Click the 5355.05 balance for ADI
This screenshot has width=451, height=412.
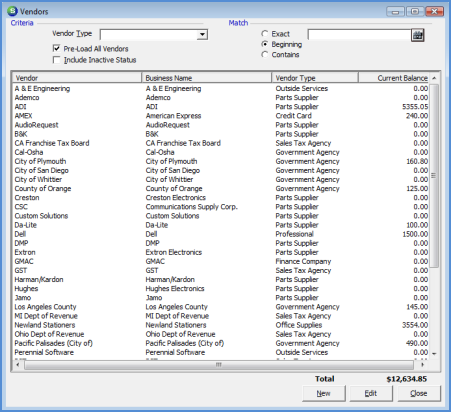(x=415, y=107)
